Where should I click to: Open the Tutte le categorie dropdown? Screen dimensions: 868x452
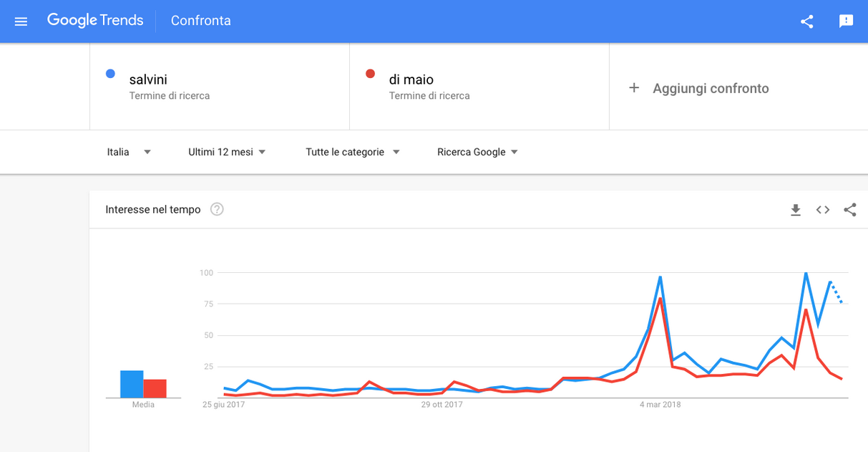[353, 152]
